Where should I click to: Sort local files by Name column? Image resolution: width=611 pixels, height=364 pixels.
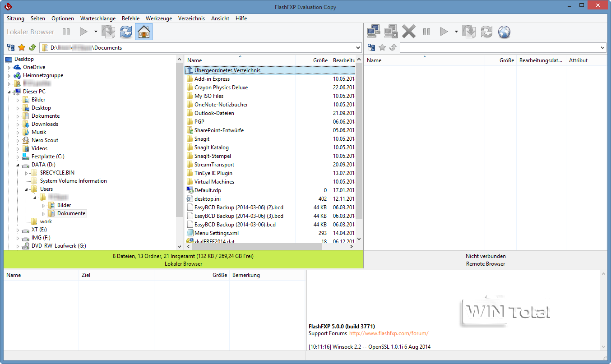tap(240, 60)
